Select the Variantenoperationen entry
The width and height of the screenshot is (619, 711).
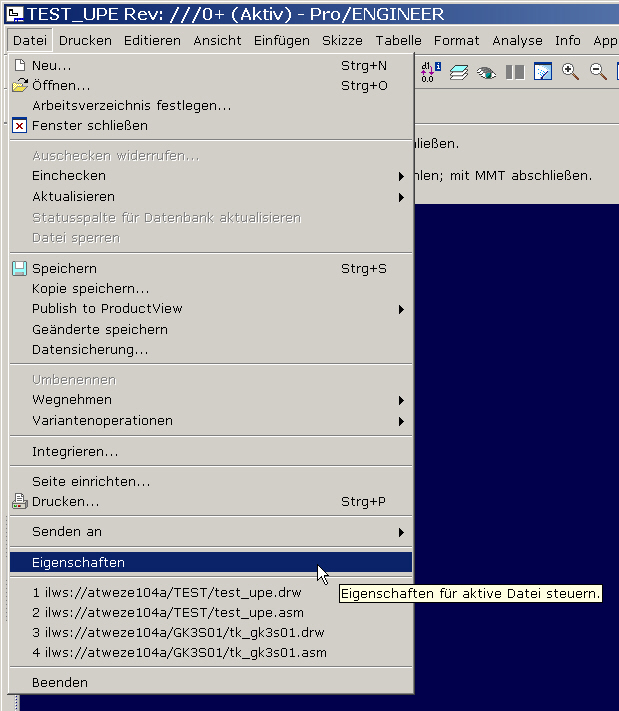[211, 421]
